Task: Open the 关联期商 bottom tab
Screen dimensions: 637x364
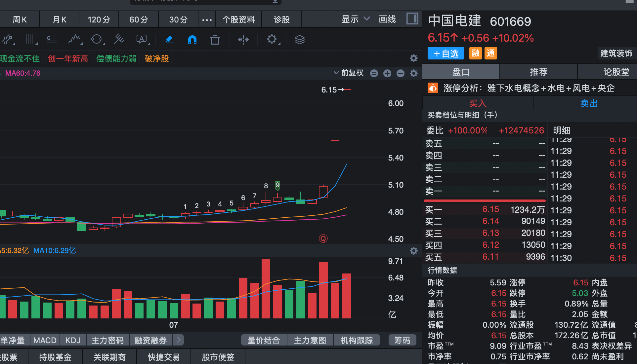Action: (109, 357)
